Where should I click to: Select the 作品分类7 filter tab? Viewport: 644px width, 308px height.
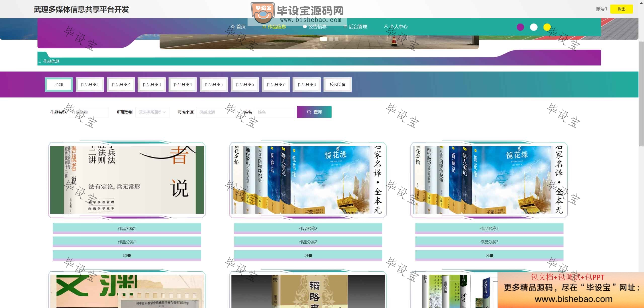click(275, 85)
